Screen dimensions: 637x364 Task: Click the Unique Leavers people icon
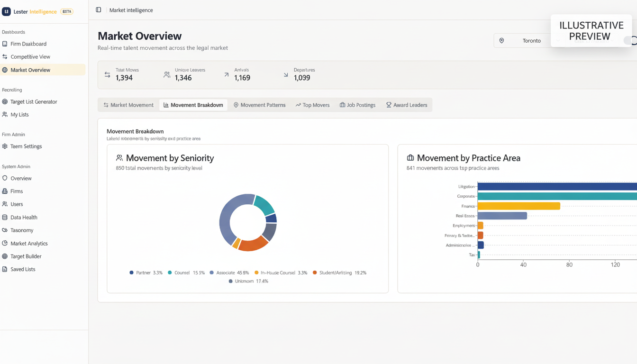(x=167, y=75)
